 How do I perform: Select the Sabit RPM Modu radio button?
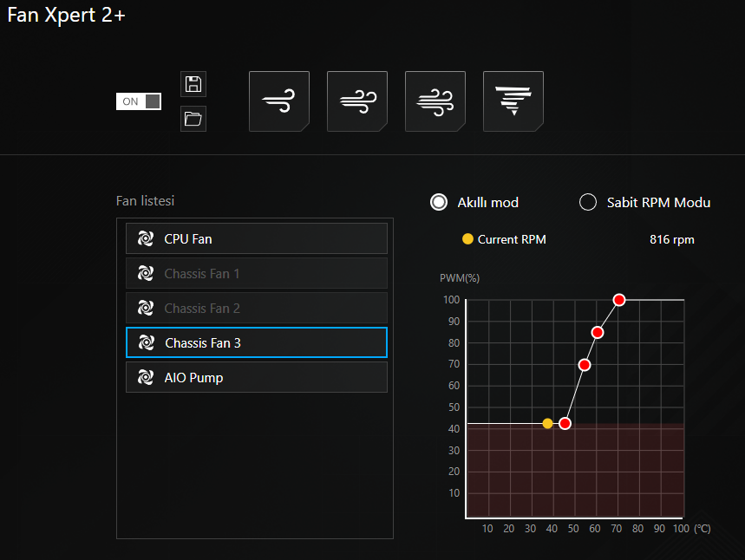[588, 202]
